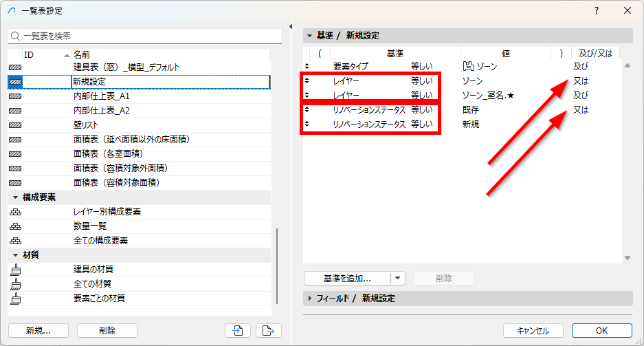Click the 新規... button
Screen dimensions: 644x346
click(x=38, y=330)
